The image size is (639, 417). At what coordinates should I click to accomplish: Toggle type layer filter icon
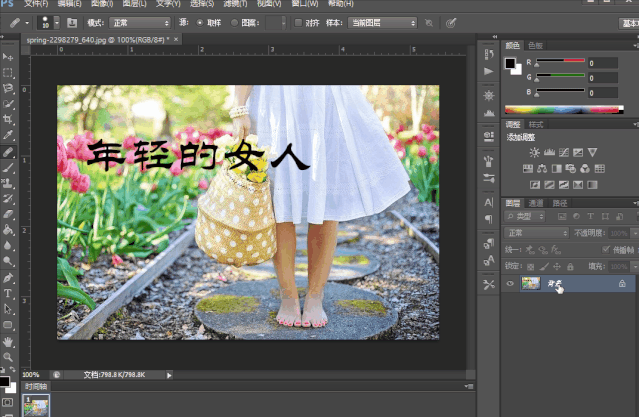click(590, 216)
